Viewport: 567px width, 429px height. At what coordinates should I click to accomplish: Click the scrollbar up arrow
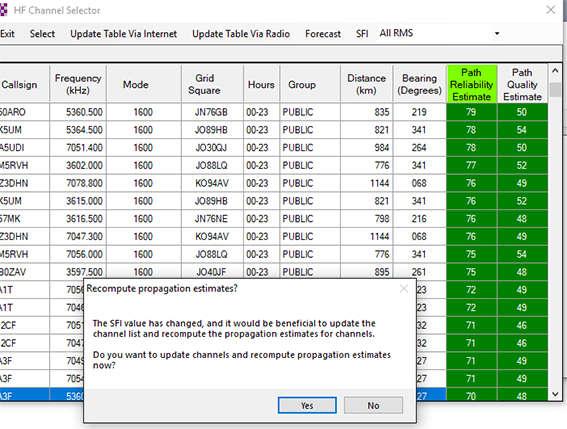555,71
